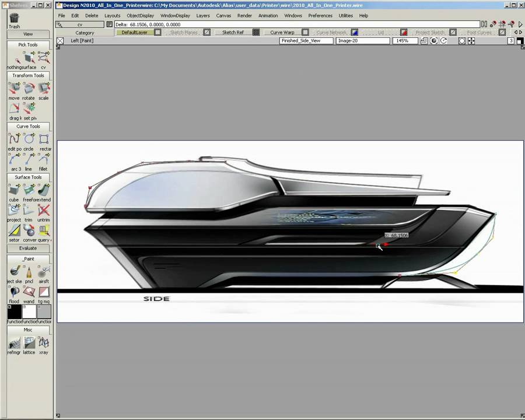Open the File menu
The image size is (525, 420).
tap(61, 16)
